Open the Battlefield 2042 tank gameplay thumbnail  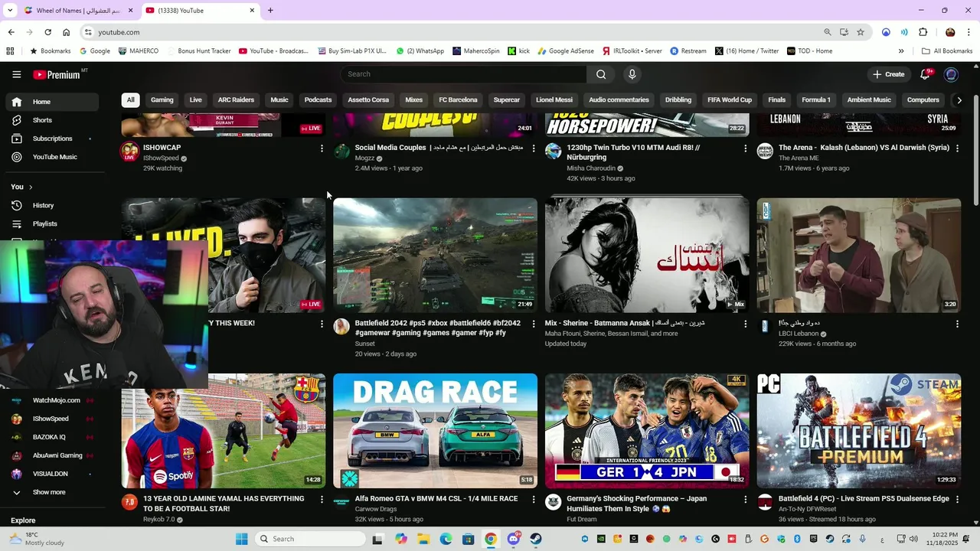[435, 256]
